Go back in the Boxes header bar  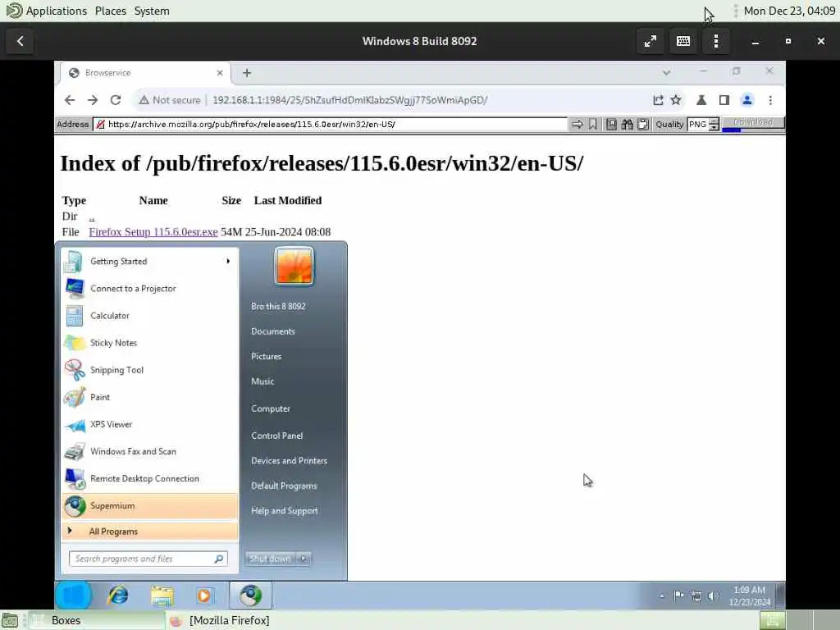(21, 41)
